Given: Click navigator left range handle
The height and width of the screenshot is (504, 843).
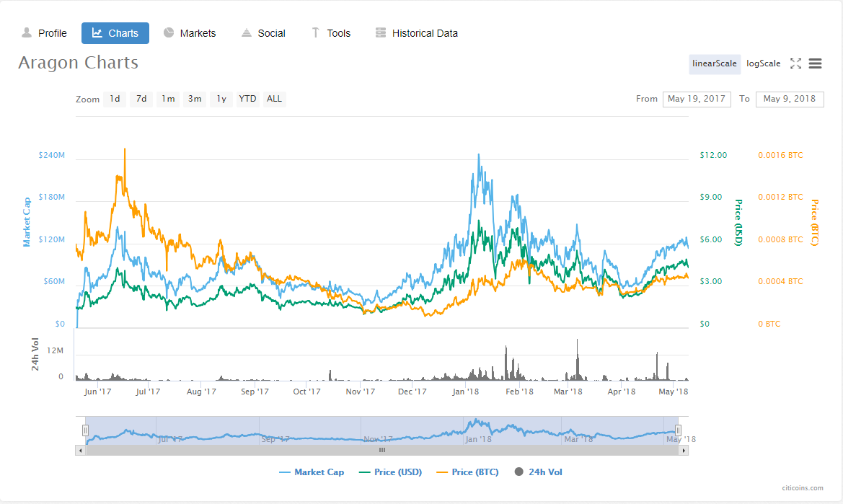Looking at the screenshot, I should pyautogui.click(x=85, y=430).
